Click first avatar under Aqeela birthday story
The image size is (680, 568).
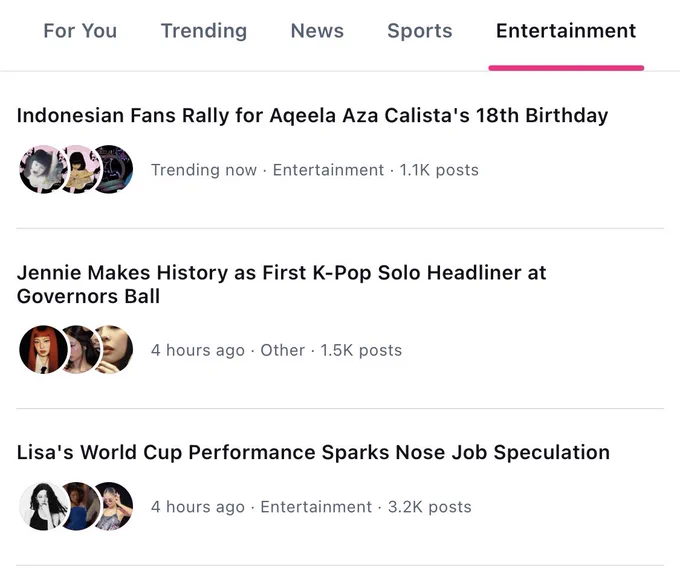(x=43, y=170)
